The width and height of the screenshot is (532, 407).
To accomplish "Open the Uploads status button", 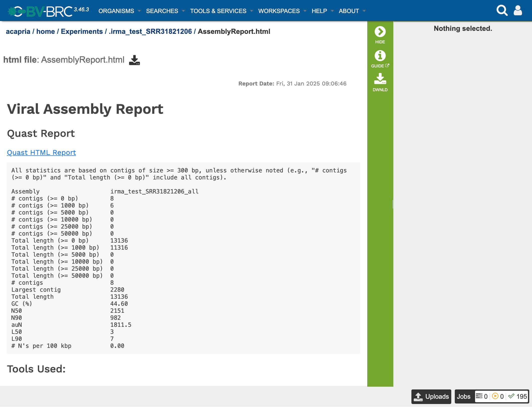I will coord(431,396).
